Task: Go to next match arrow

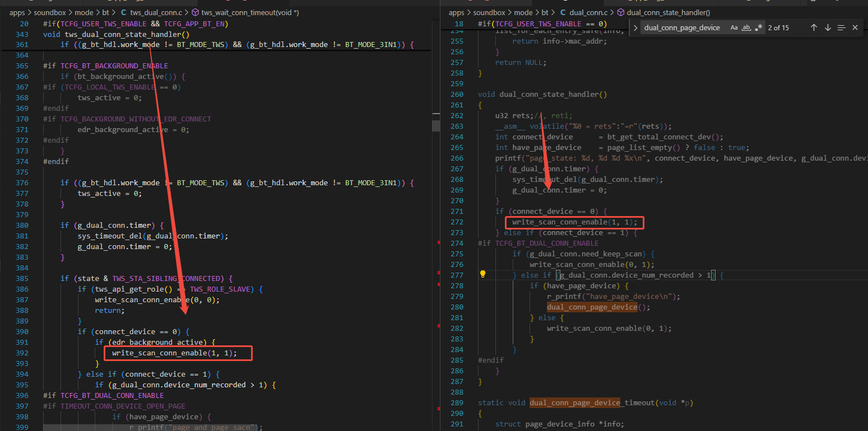Action: pos(828,27)
